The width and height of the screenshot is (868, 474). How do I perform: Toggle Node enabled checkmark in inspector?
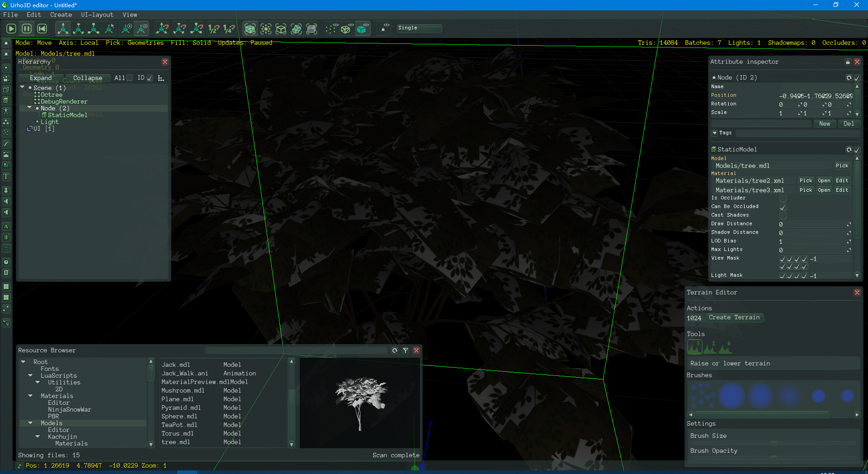click(x=857, y=78)
